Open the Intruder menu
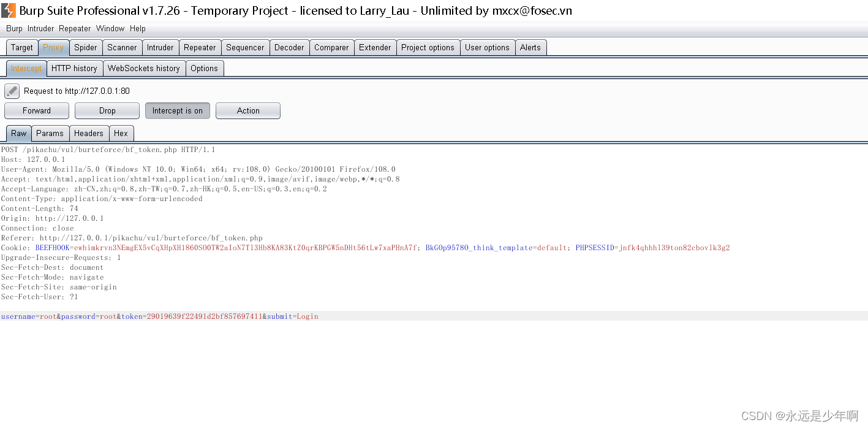Viewport: 868px width, 428px height. pyautogui.click(x=40, y=28)
